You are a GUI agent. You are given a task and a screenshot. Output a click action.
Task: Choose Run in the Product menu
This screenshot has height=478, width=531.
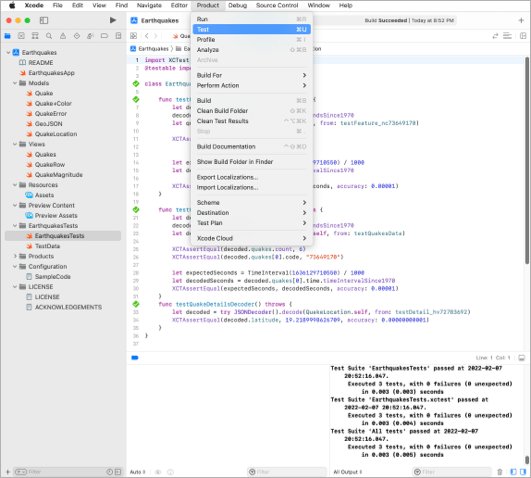(252, 19)
